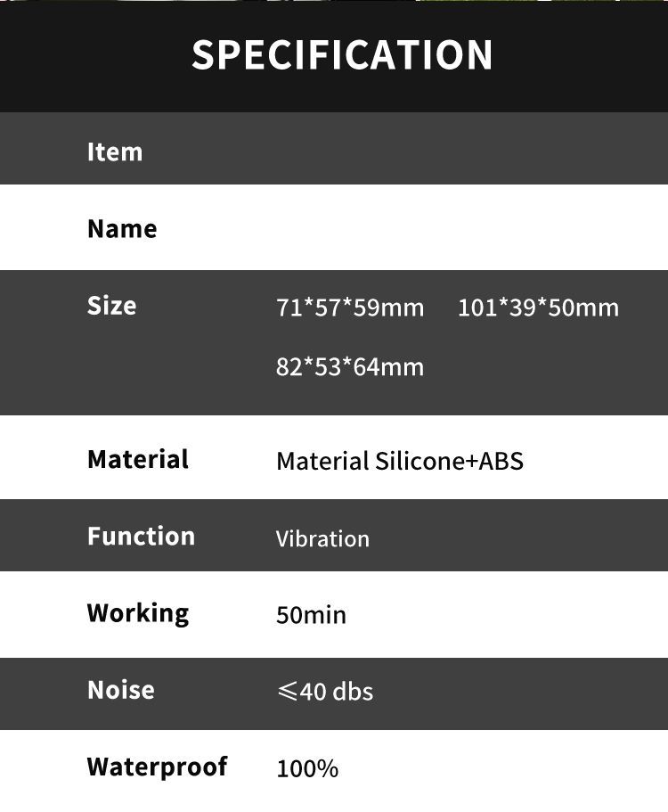668x812 pixels.
Task: Click the image strip above the SPECIFICATION banner
Action: (x=334, y=1)
